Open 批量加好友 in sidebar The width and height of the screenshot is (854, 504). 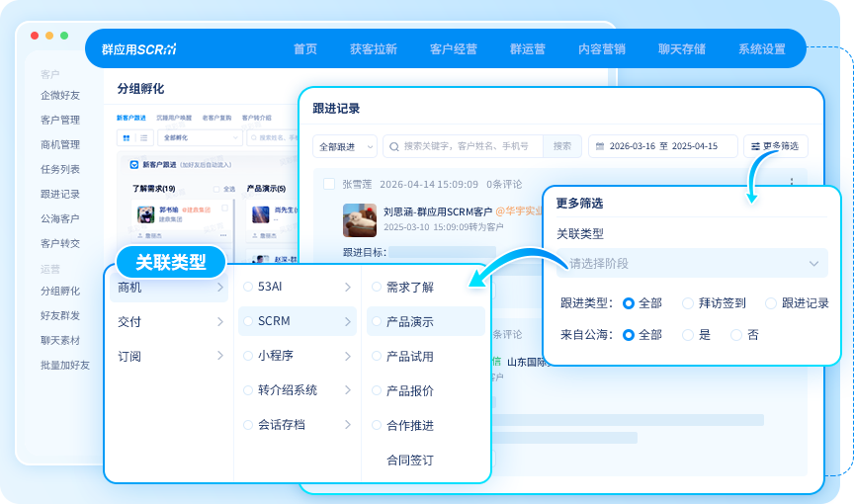tap(65, 366)
